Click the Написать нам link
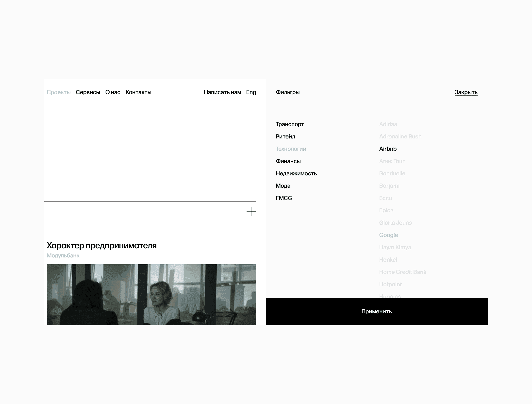532x404 pixels. 222,92
